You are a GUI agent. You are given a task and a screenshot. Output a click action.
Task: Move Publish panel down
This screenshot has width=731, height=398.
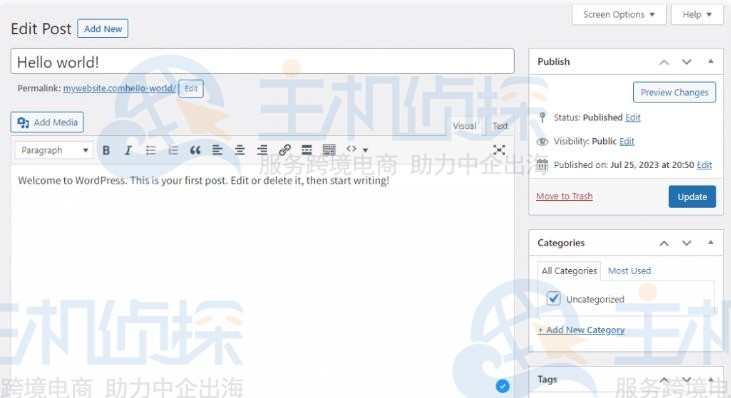click(x=687, y=62)
